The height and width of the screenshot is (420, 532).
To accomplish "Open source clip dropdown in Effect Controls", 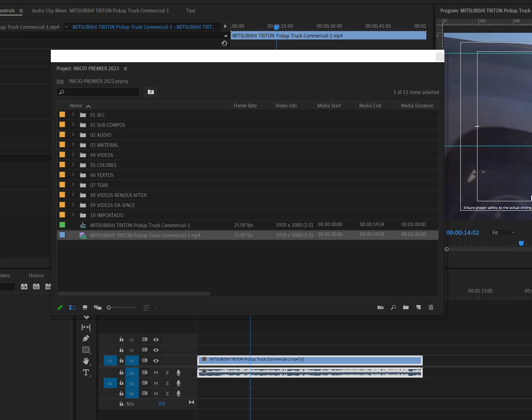I will [x=66, y=27].
